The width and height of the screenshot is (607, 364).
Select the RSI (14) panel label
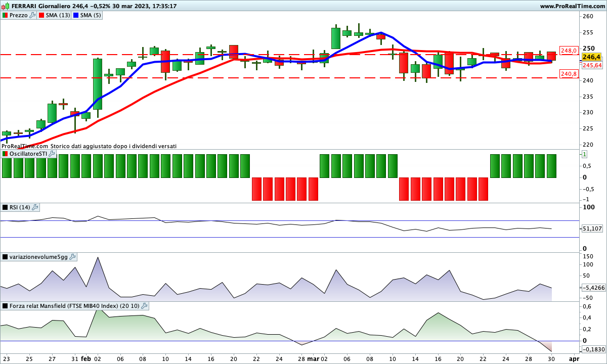20,207
